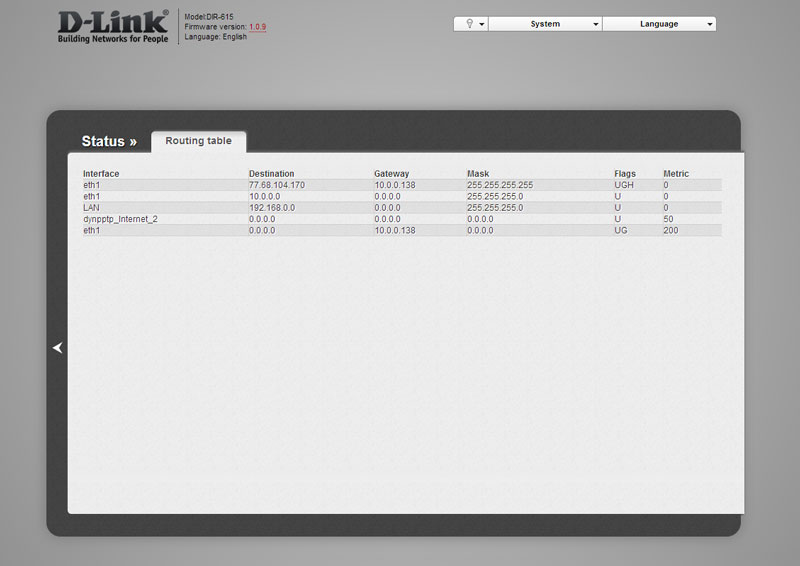The height and width of the screenshot is (566, 800).
Task: Click the Interface column header
Action: point(101,174)
